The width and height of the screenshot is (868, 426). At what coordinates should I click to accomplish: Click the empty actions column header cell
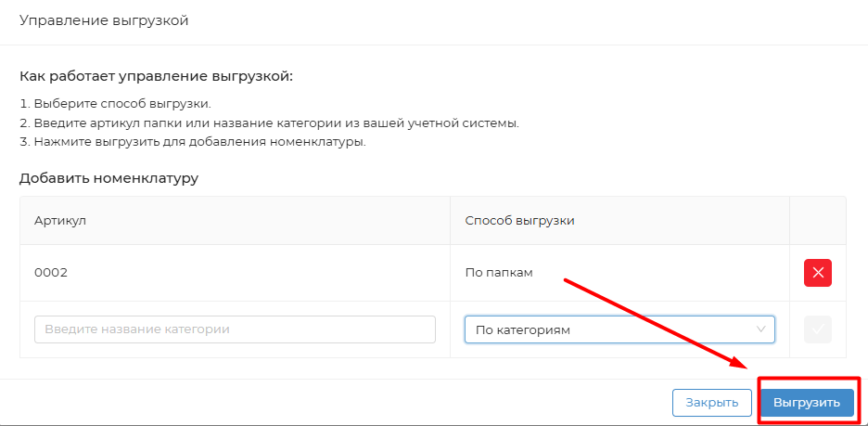pyautogui.click(x=817, y=220)
